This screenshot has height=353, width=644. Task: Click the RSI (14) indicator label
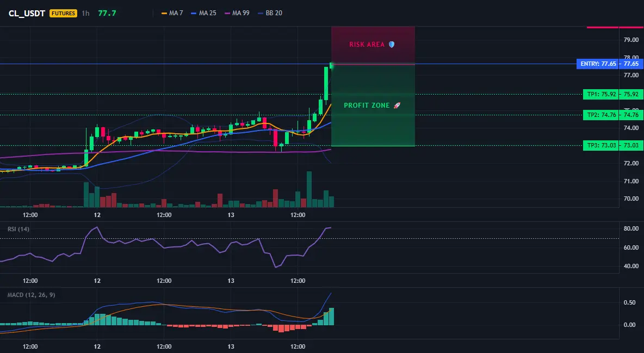(x=18, y=229)
